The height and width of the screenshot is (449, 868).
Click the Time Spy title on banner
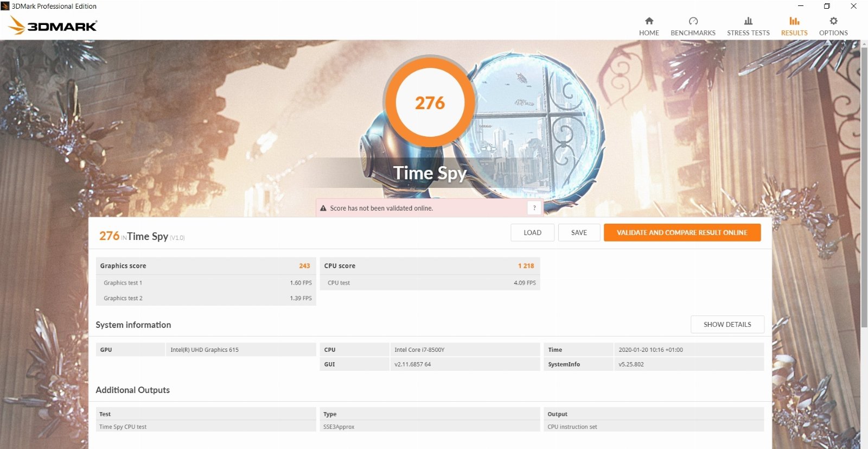(x=430, y=173)
